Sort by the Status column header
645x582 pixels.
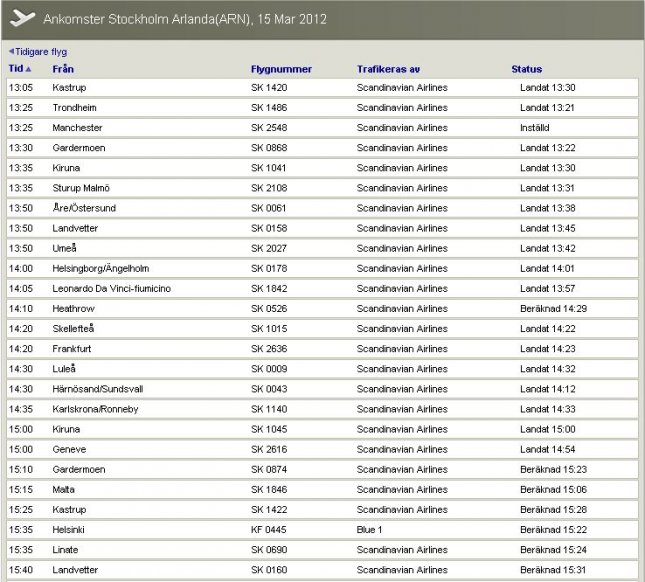coord(526,70)
